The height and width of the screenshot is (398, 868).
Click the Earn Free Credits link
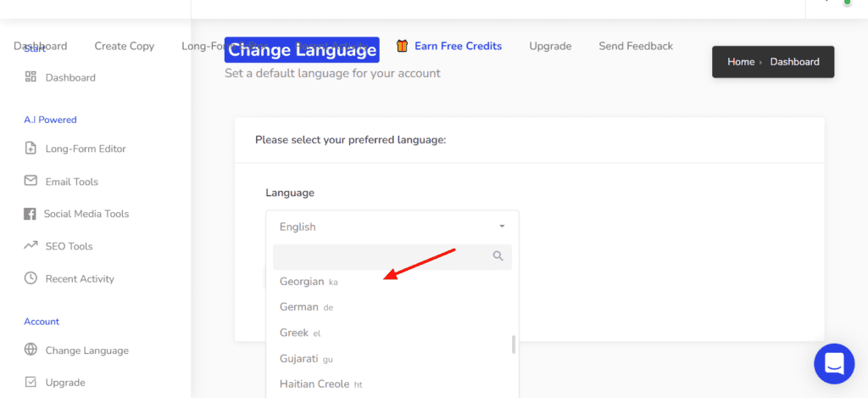pos(458,46)
